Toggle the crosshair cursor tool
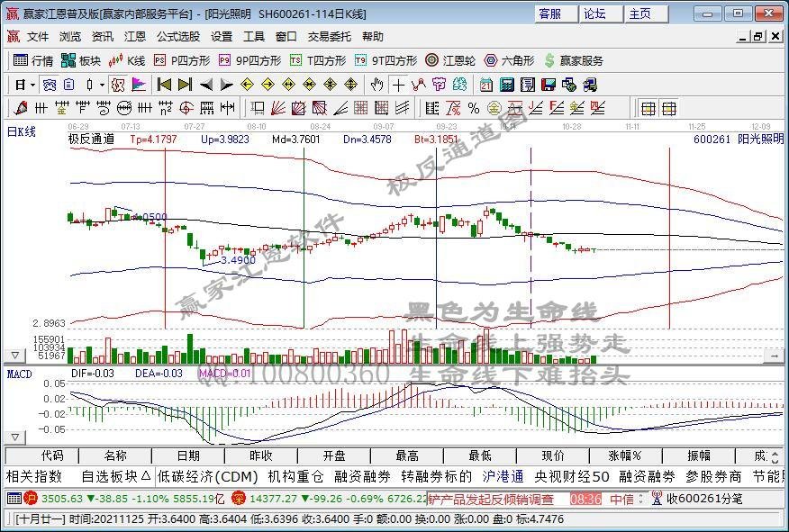 [398, 85]
